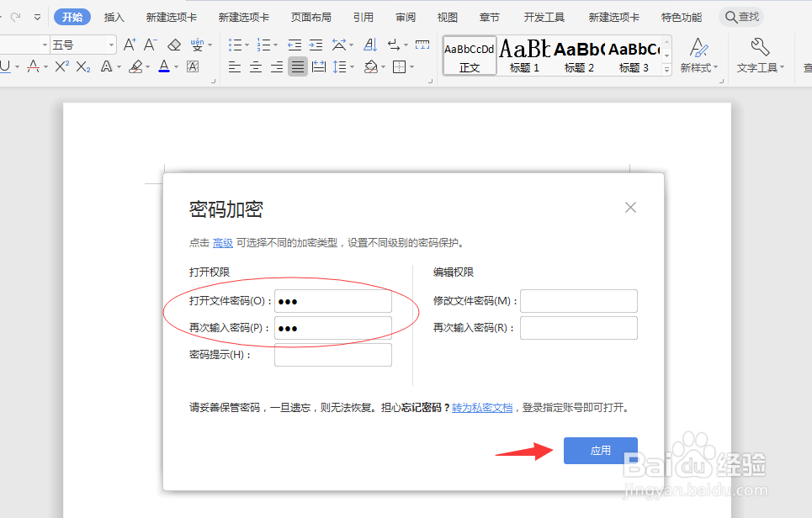The height and width of the screenshot is (518, 812).
Task: Align text left
Action: tap(235, 66)
